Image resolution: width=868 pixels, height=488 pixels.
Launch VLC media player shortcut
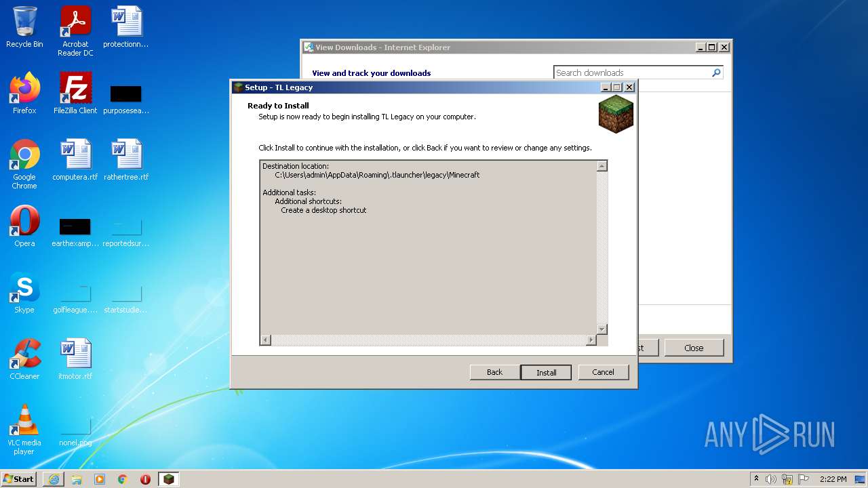point(24,430)
